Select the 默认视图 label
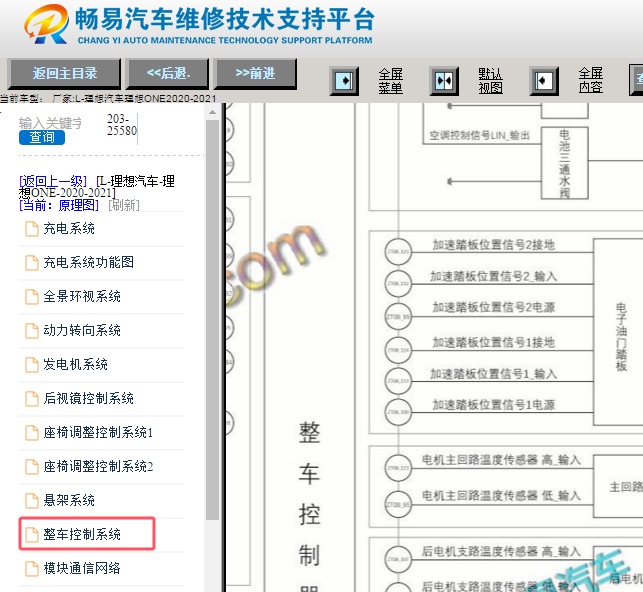643x592 pixels. pyautogui.click(x=490, y=81)
